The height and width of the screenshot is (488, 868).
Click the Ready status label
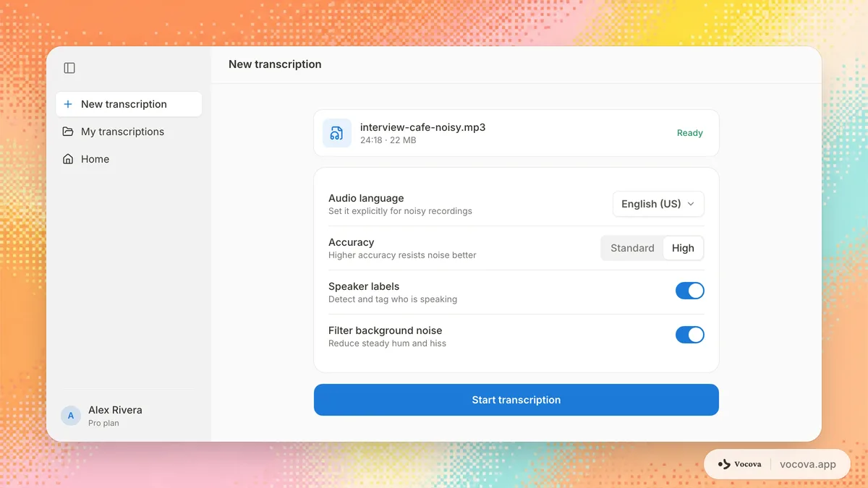pos(690,133)
